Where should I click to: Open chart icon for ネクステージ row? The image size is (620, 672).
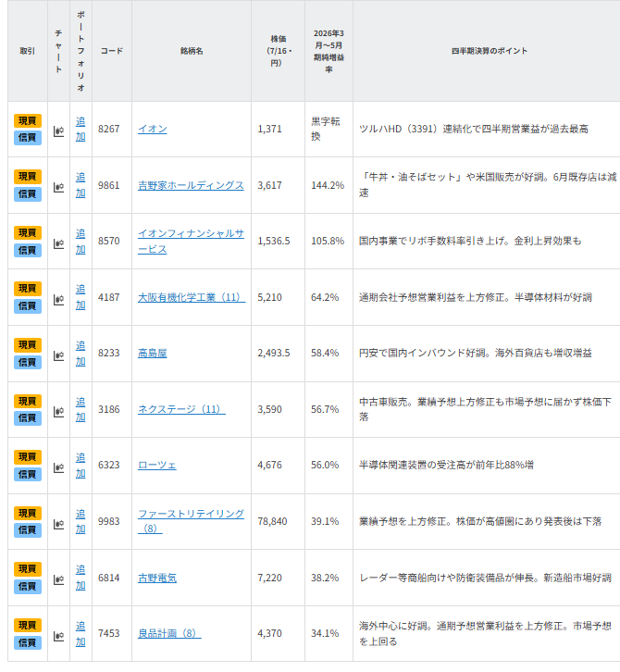tap(58, 411)
